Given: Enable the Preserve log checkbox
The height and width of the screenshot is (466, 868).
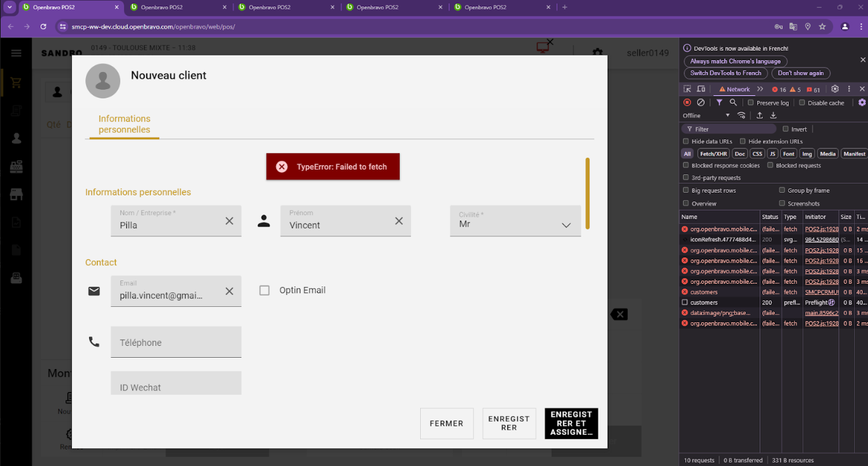Looking at the screenshot, I should click(751, 103).
